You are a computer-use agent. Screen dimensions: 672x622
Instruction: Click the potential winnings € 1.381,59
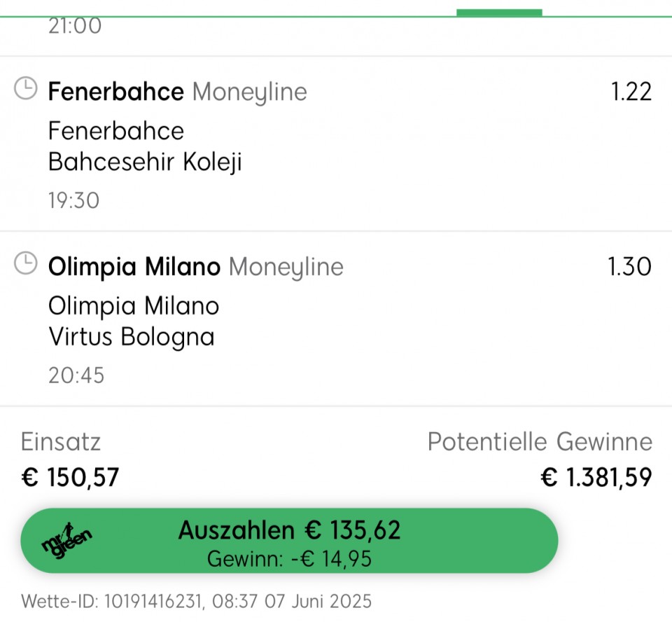(596, 478)
